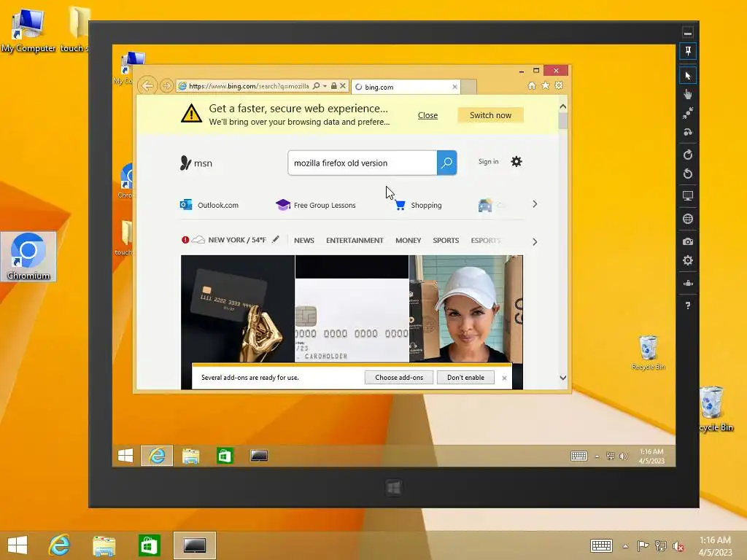Click the simulator's hardware Windows button
The image size is (747, 560).
tap(393, 488)
